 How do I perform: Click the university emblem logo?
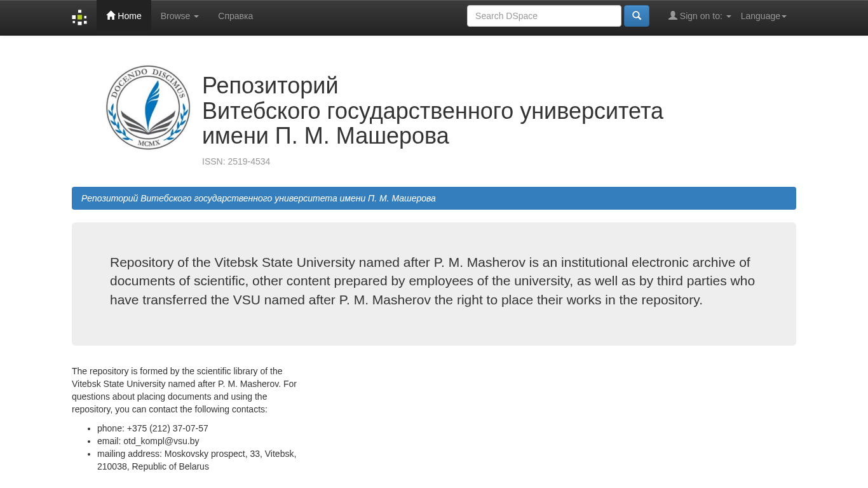click(x=148, y=107)
